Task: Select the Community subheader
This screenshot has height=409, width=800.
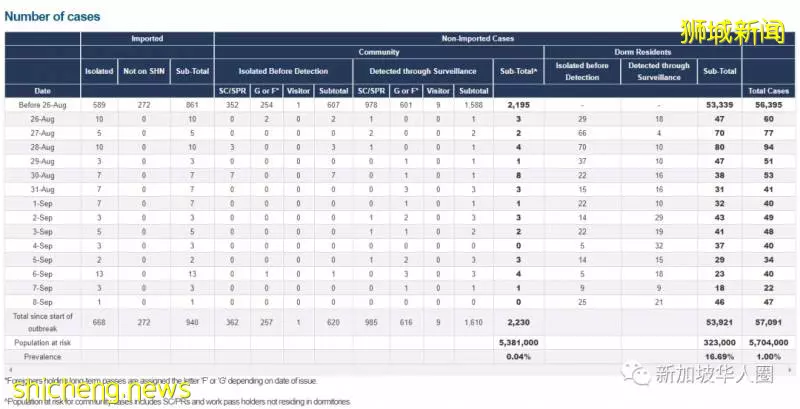Action: (x=379, y=52)
